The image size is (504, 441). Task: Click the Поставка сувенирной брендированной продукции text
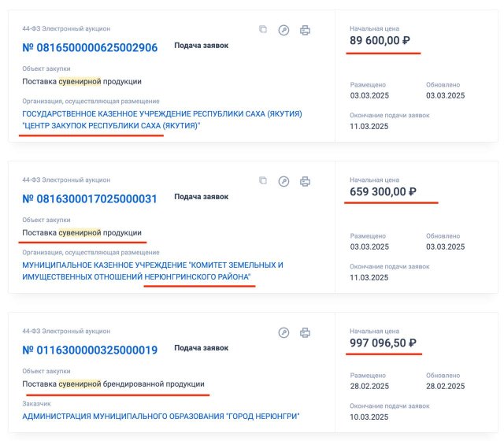pos(113,384)
